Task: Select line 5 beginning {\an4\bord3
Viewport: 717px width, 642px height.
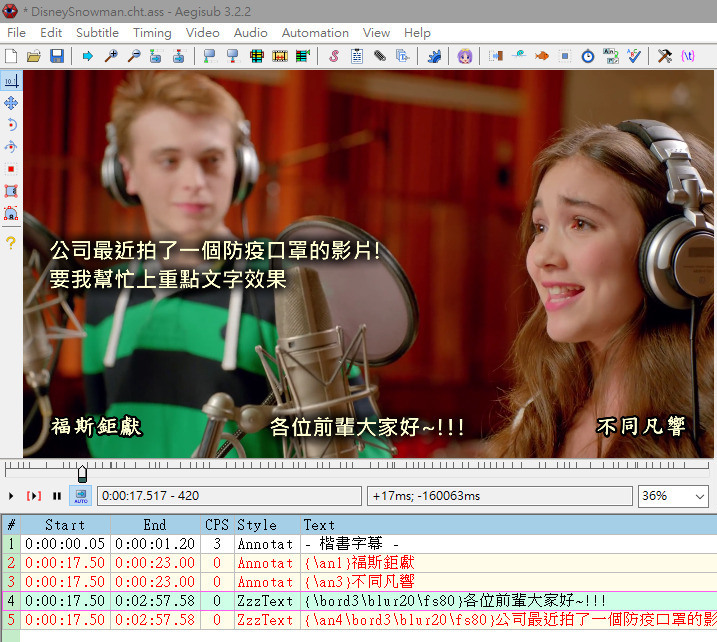Action: [359, 620]
